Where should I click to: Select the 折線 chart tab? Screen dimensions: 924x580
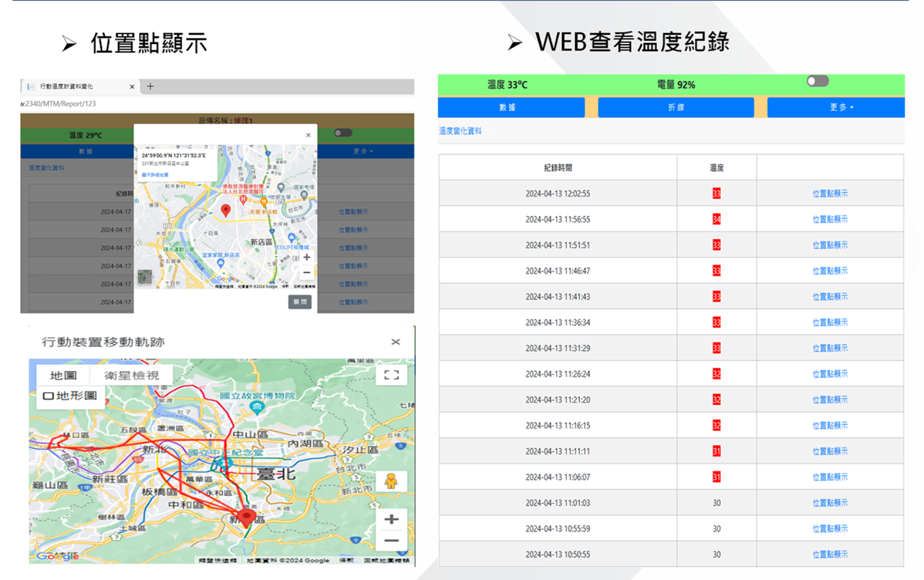pyautogui.click(x=676, y=108)
